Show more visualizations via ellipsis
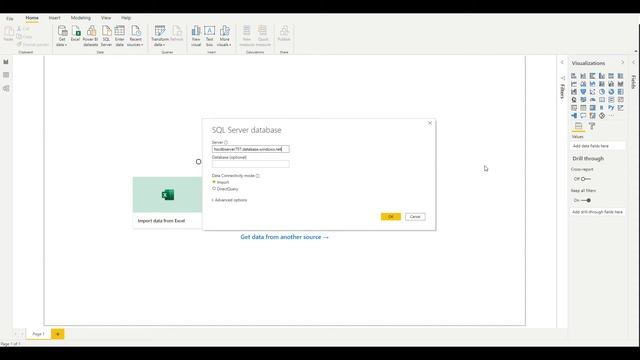 click(611, 116)
